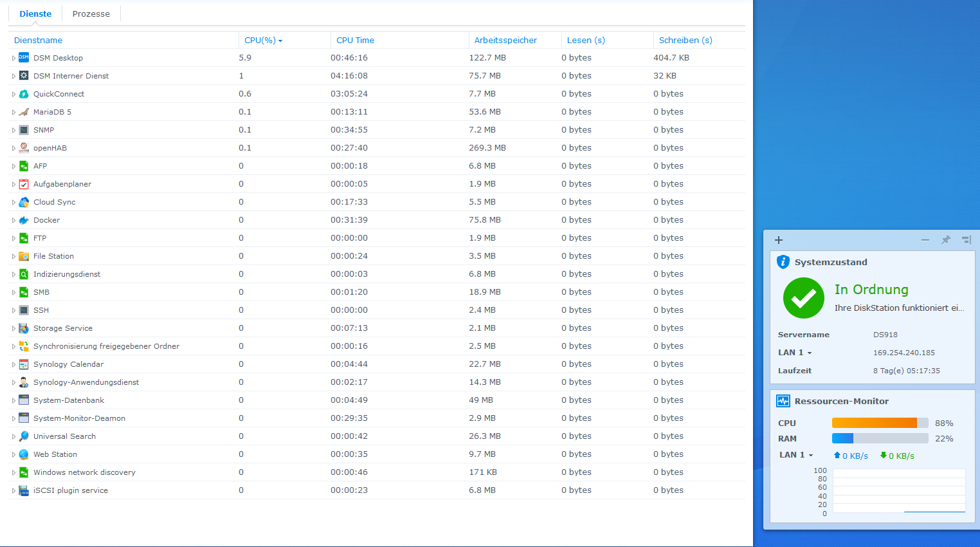Image resolution: width=980 pixels, height=547 pixels.
Task: Click the 404.7 KB write value
Action: tap(671, 58)
